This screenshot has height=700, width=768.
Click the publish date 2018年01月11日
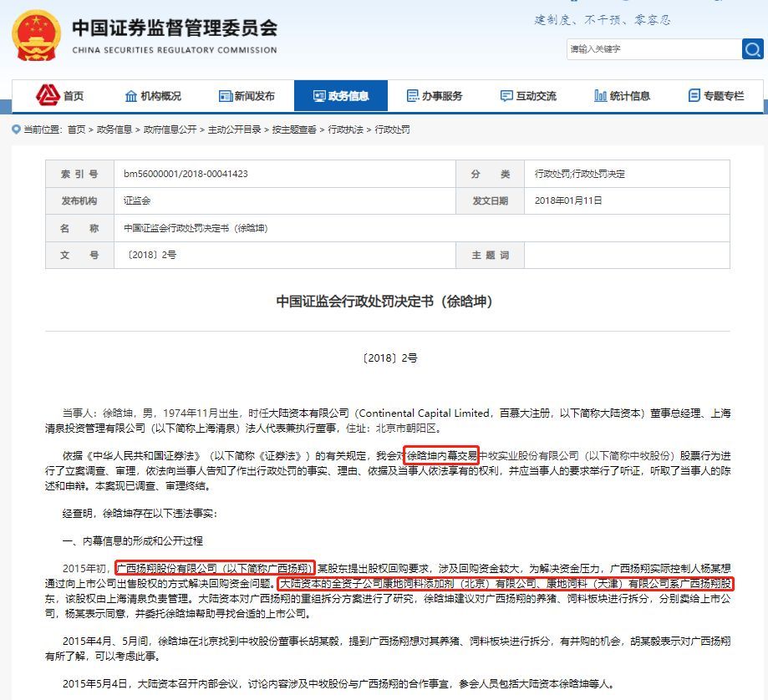point(568,200)
